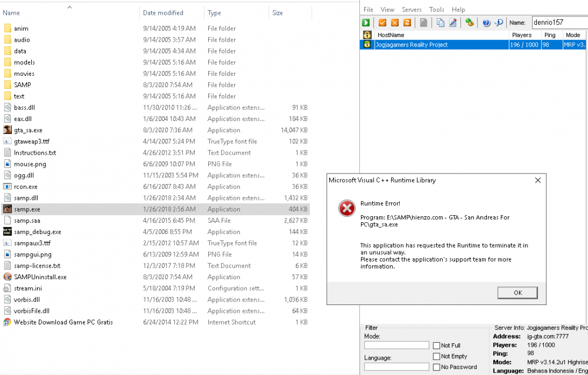Select the sampgui.png file
Image resolution: width=588 pixels, height=375 pixels.
[x=155, y=255]
